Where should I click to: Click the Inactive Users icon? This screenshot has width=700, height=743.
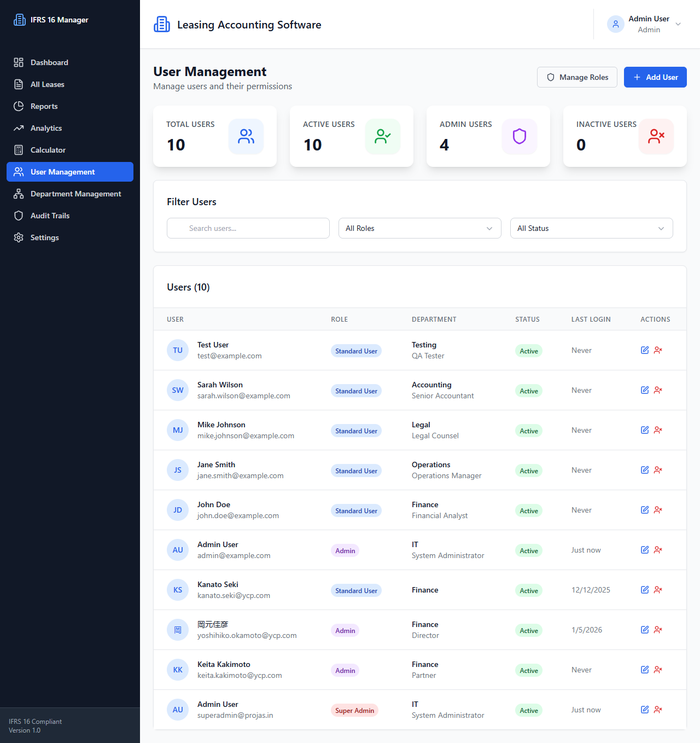click(656, 136)
